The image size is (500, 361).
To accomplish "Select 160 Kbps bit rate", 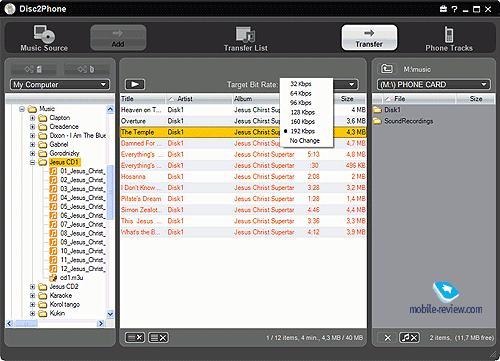I will coord(303,122).
